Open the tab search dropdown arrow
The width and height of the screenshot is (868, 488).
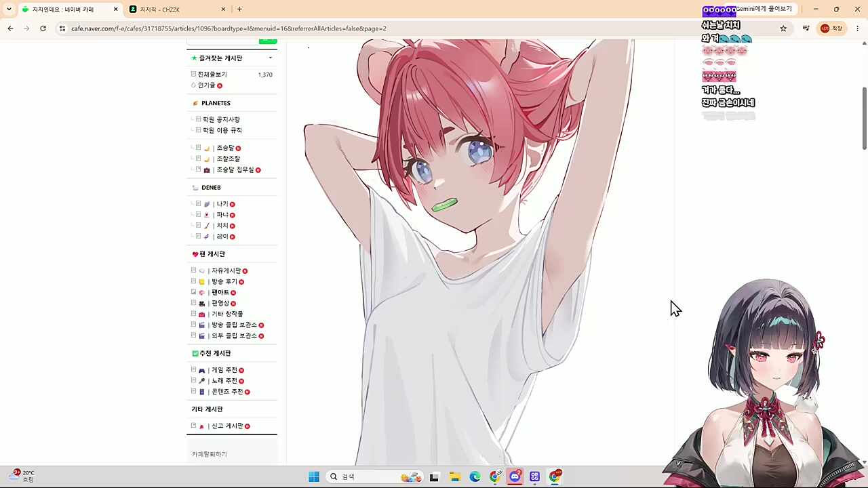[9, 9]
